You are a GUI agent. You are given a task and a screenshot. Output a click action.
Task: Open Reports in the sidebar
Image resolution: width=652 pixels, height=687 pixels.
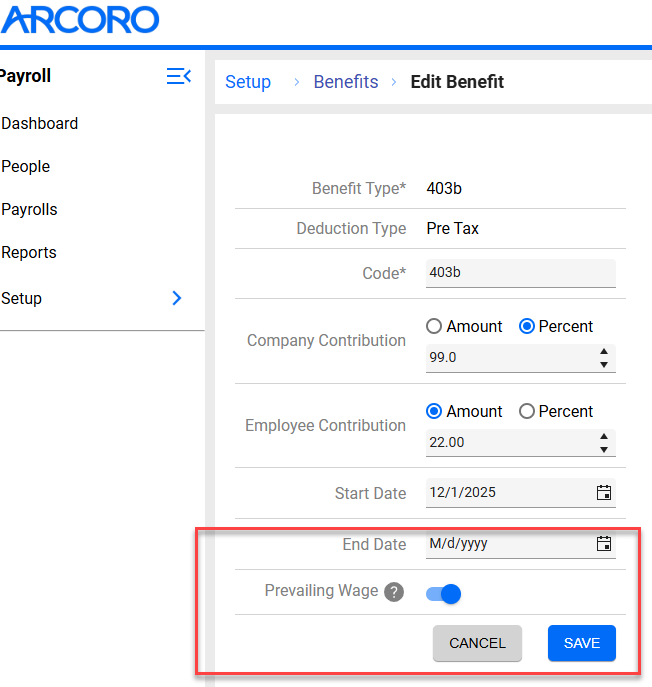click(x=29, y=252)
